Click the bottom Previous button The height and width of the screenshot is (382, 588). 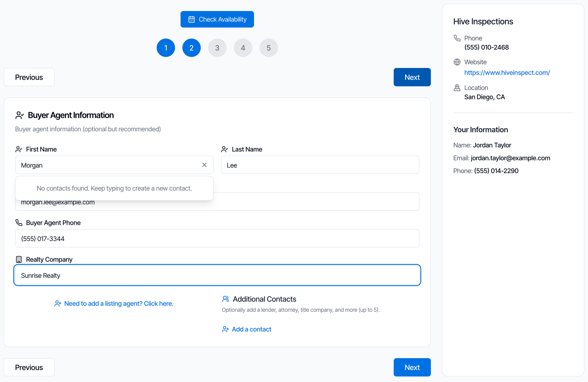pos(29,367)
